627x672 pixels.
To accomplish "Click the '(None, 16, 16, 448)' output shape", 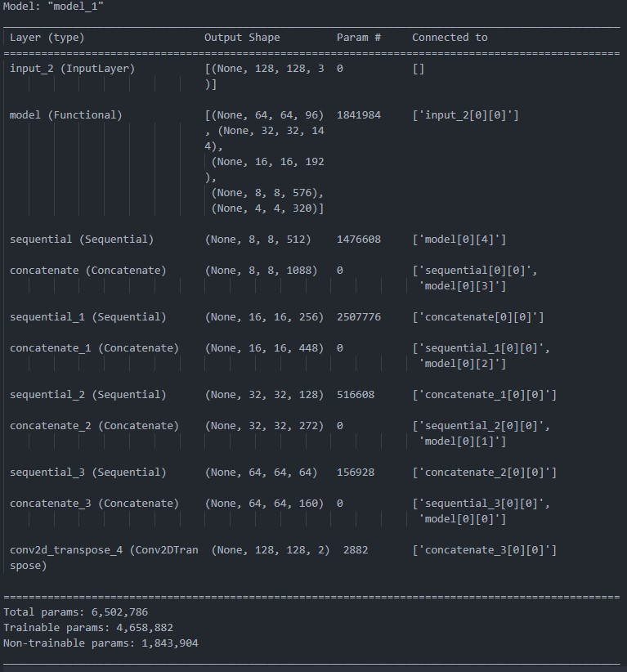I will [x=264, y=348].
